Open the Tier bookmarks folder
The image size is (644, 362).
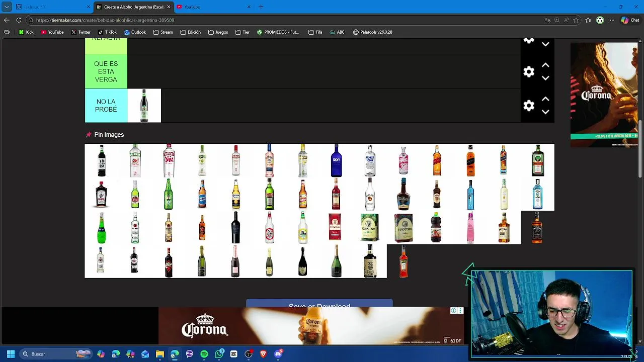pyautogui.click(x=243, y=32)
